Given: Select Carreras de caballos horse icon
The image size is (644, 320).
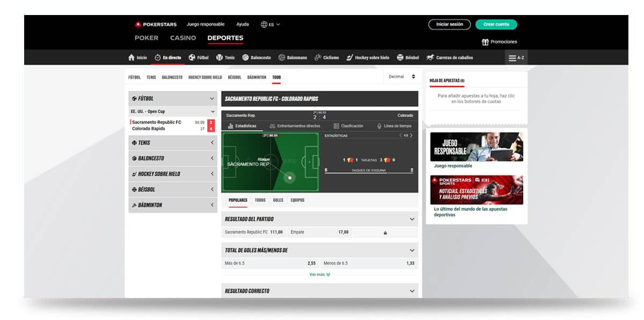Looking at the screenshot, I should [430, 57].
